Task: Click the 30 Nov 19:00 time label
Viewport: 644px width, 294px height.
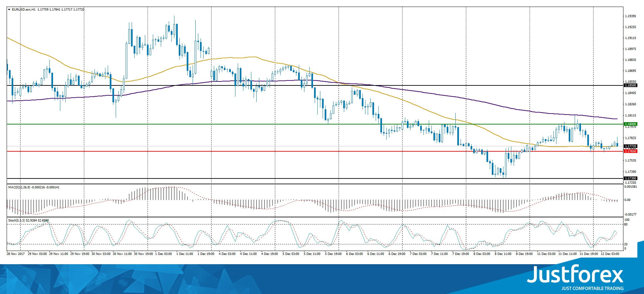Action: (143, 254)
